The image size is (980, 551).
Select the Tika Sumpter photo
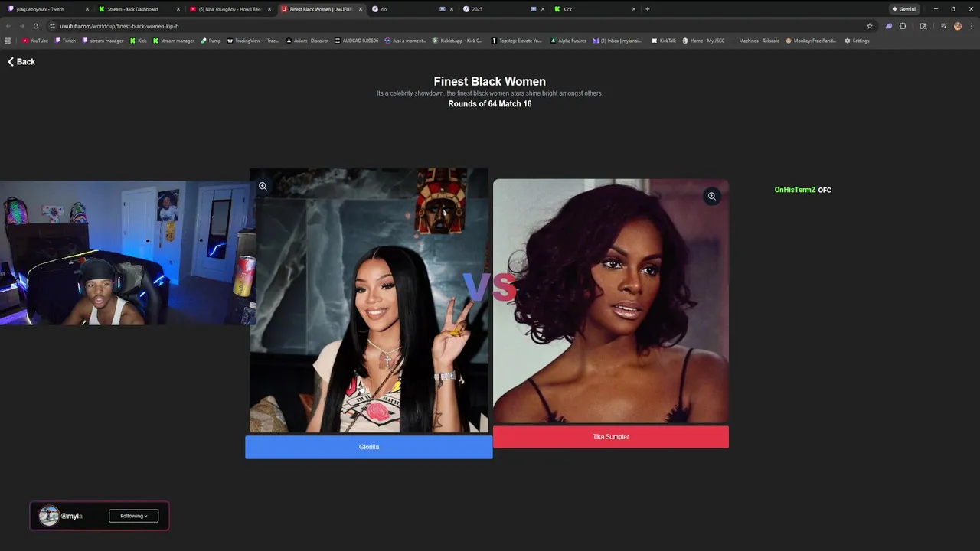coord(610,301)
